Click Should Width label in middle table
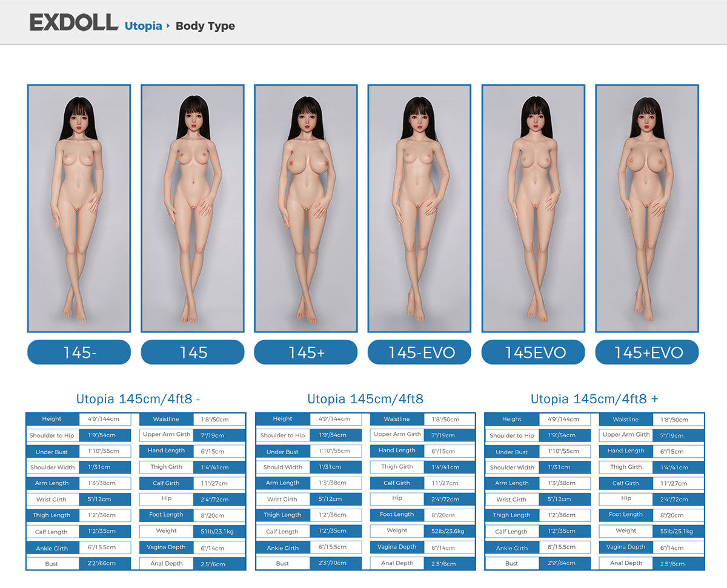The width and height of the screenshot is (727, 588). pyautogui.click(x=282, y=467)
